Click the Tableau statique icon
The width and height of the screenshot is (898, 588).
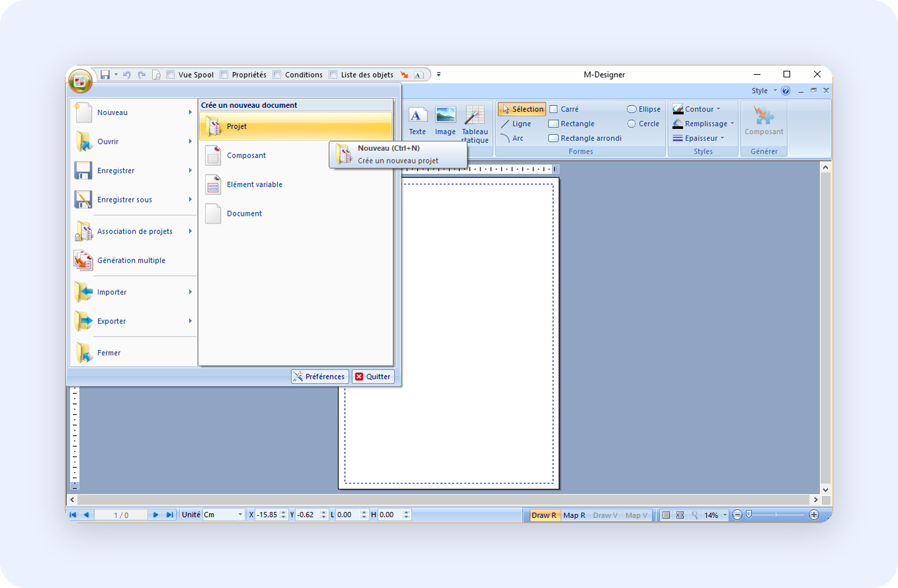(x=474, y=115)
